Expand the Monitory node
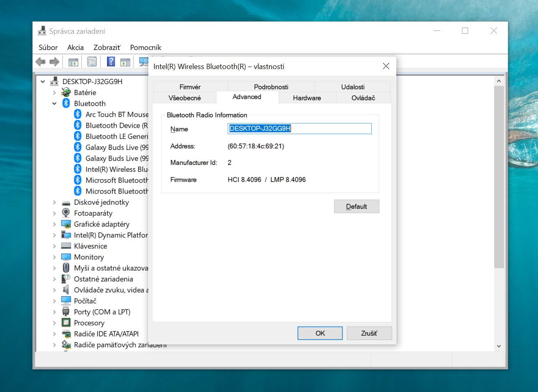 54,257
